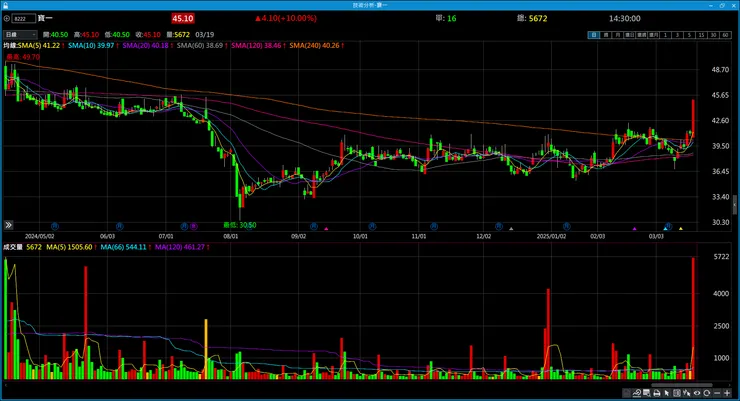Image resolution: width=740 pixels, height=401 pixels.
Task: Click the SMA(60) 38.69 legend label
Action: click(202, 45)
